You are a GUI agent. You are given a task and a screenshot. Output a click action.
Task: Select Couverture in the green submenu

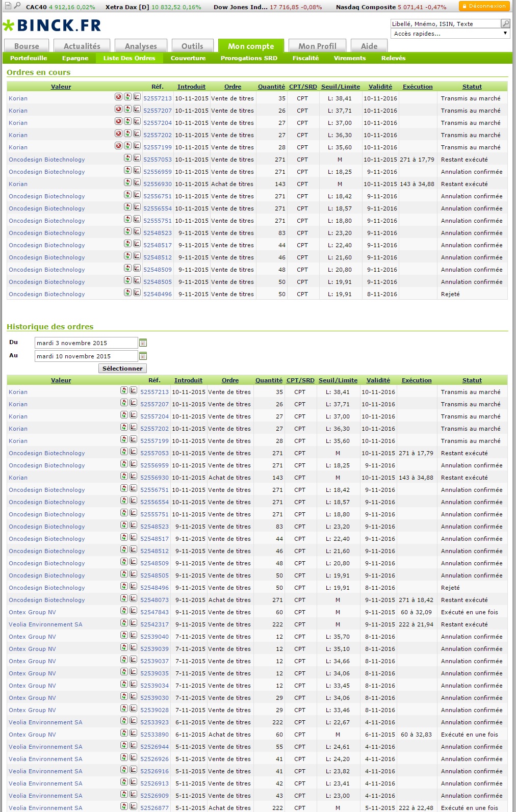[188, 58]
